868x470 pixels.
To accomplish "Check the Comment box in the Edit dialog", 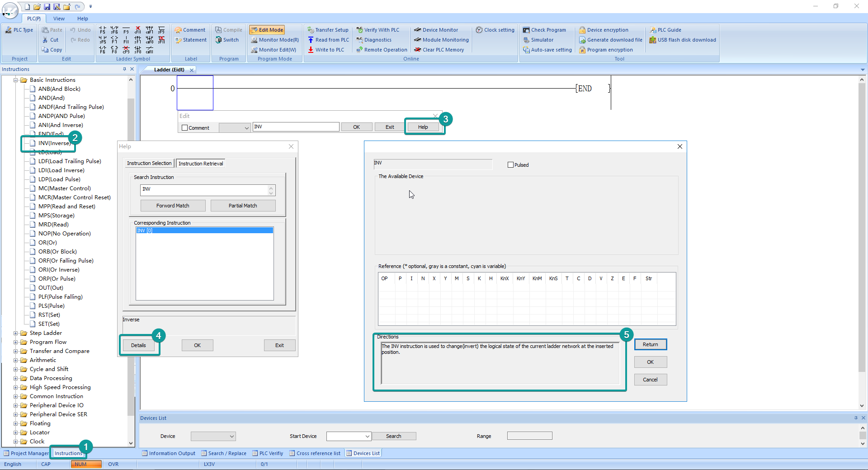I will click(184, 128).
